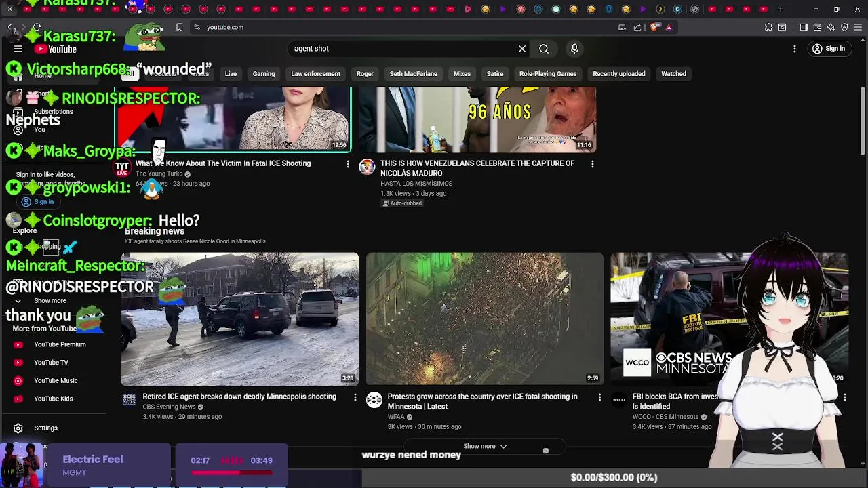868x488 pixels.
Task: Select the Live filter chip
Action: coord(231,74)
